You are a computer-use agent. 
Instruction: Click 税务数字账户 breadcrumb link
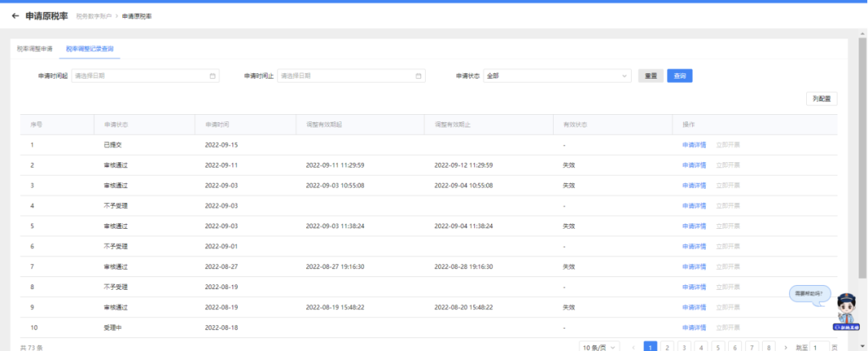[93, 17]
